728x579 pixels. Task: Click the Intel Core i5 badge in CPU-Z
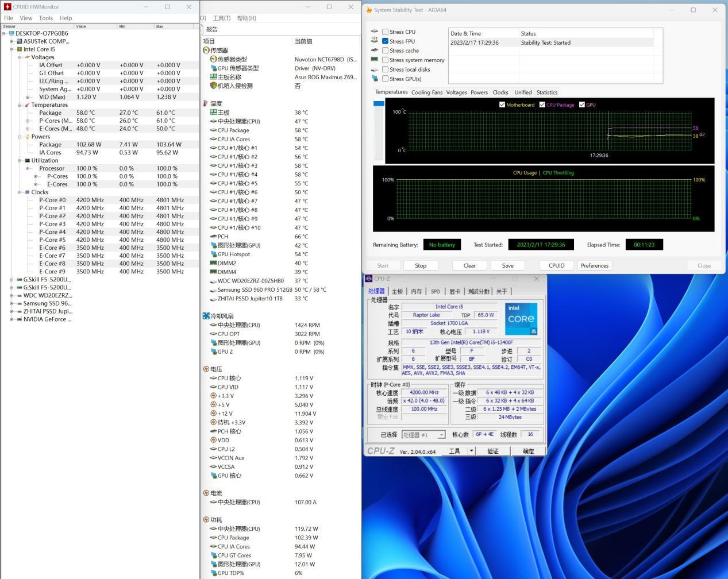[521, 318]
